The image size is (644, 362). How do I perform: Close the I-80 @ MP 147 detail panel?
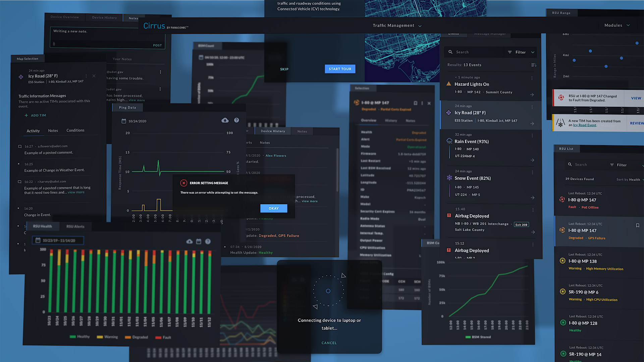coord(429,103)
